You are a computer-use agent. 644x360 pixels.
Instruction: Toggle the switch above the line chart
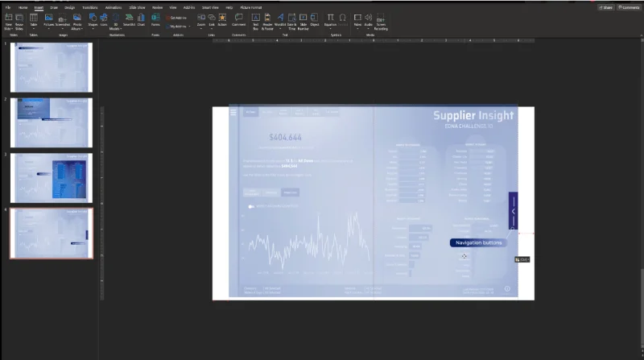pyautogui.click(x=251, y=206)
